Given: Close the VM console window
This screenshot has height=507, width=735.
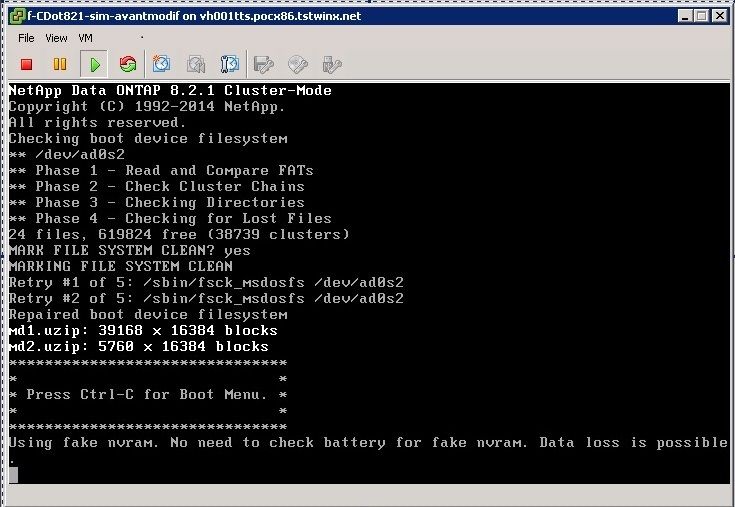Looking at the screenshot, I should 720,16.
